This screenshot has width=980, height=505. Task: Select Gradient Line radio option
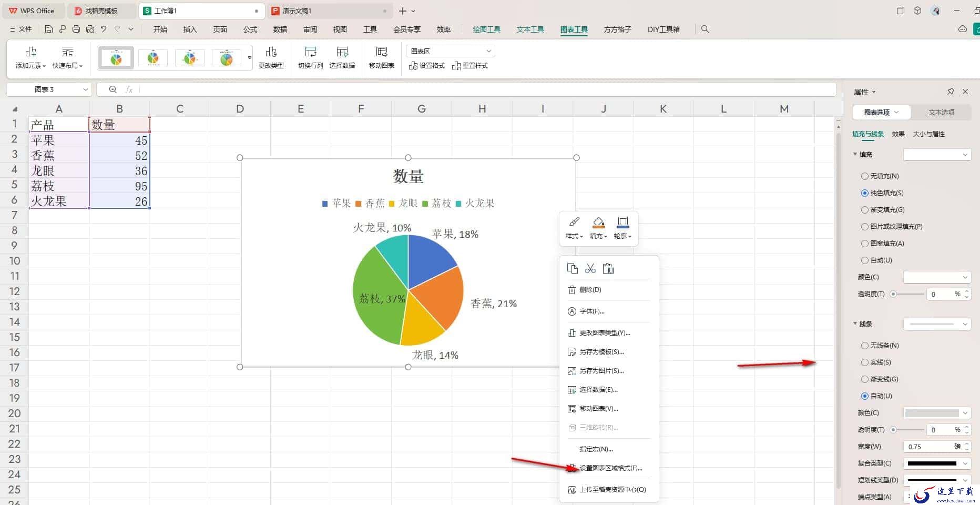pos(865,379)
